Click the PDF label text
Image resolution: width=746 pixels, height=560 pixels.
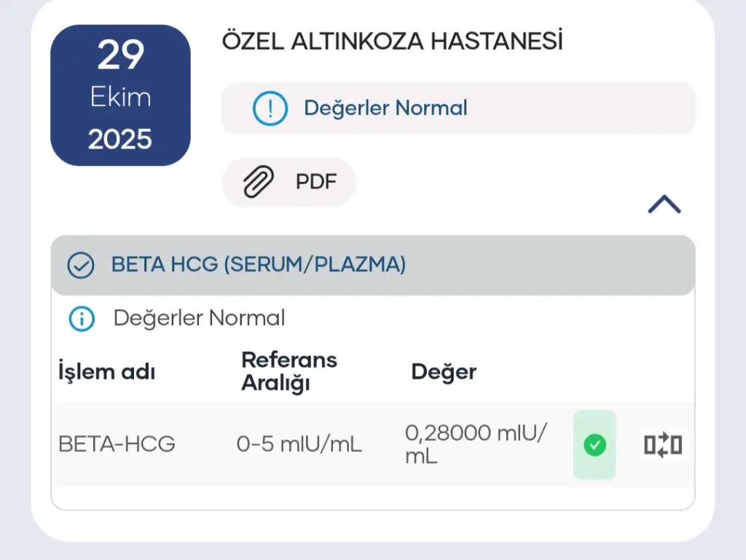(x=316, y=182)
